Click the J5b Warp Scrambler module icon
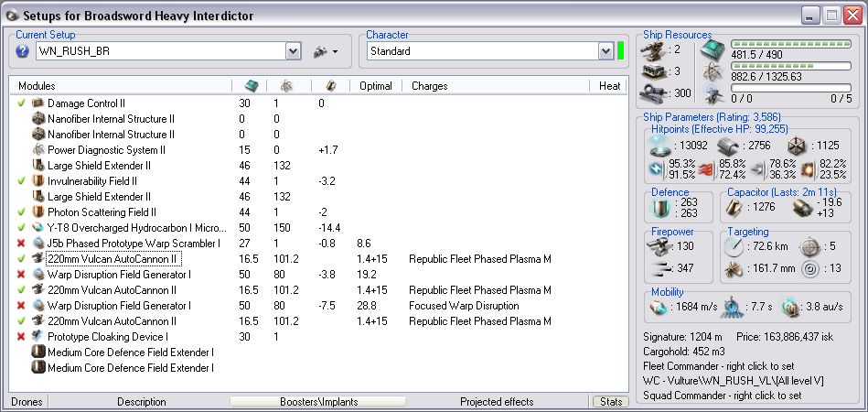868x412 pixels. click(x=38, y=244)
